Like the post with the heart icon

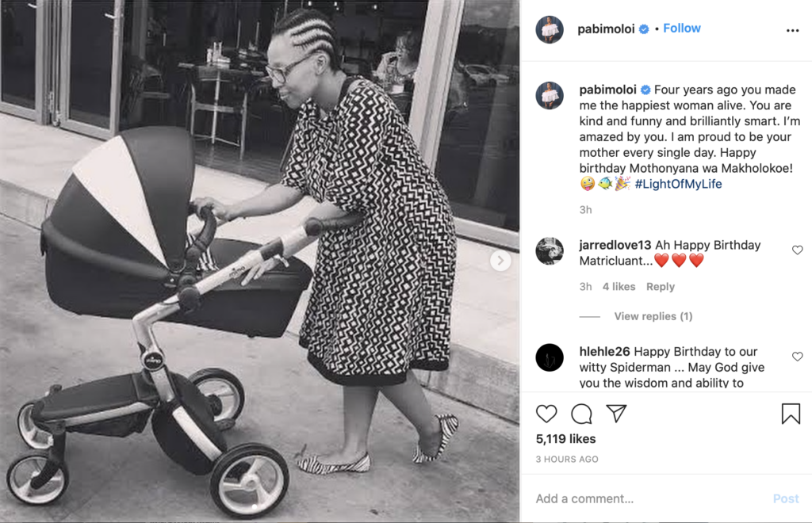(546, 414)
